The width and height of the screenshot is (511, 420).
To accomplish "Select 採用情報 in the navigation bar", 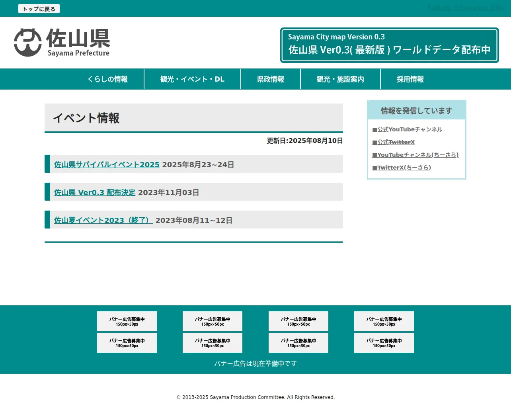I will (410, 79).
